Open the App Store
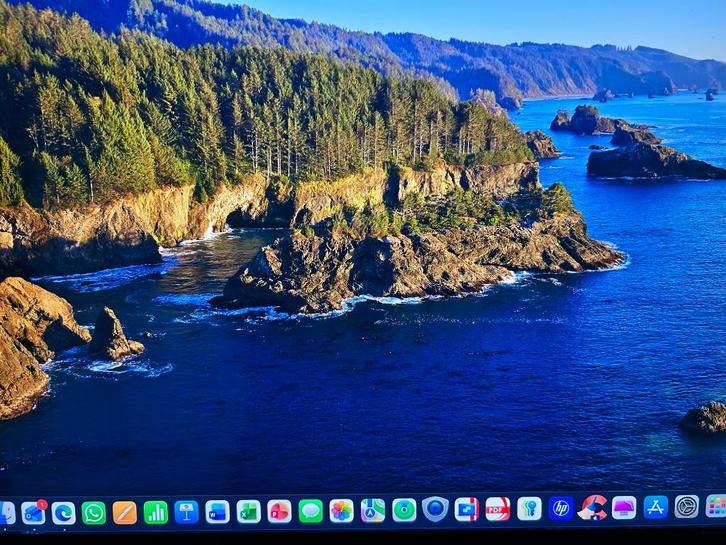The image size is (726, 545). pos(656,507)
